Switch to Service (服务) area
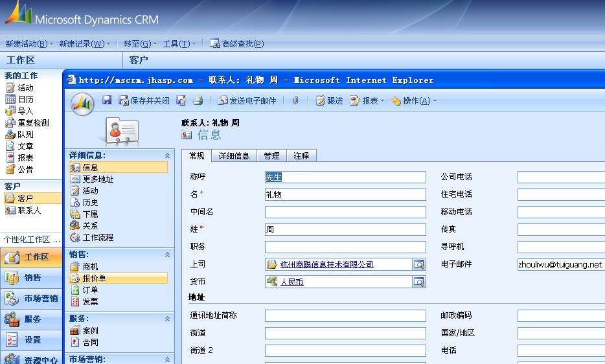 tap(31, 319)
